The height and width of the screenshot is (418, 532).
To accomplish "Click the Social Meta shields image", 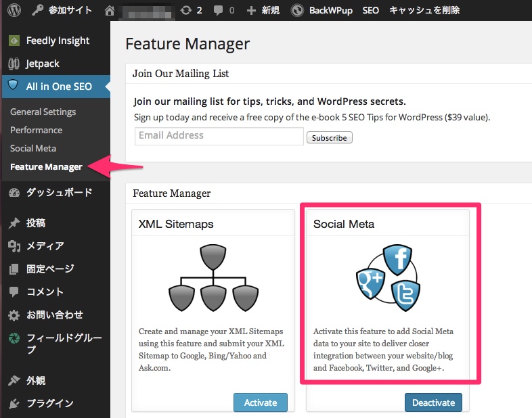I will pyautogui.click(x=388, y=278).
